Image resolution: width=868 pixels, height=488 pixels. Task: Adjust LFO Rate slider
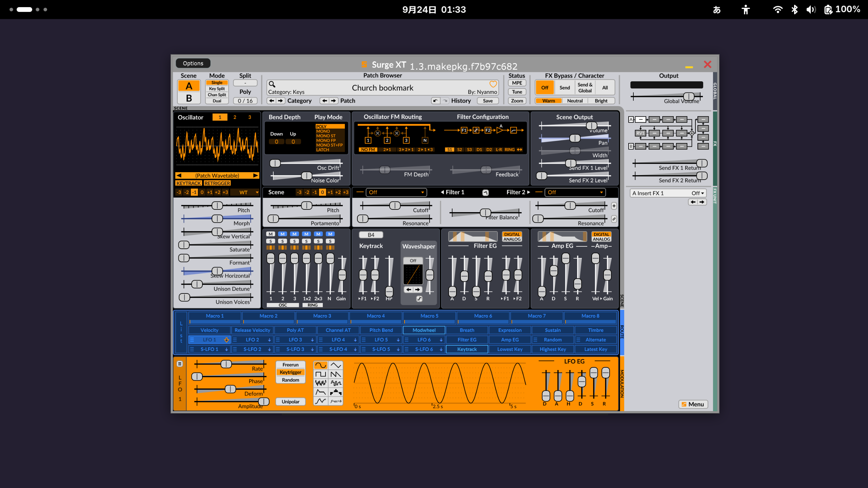coord(231,364)
